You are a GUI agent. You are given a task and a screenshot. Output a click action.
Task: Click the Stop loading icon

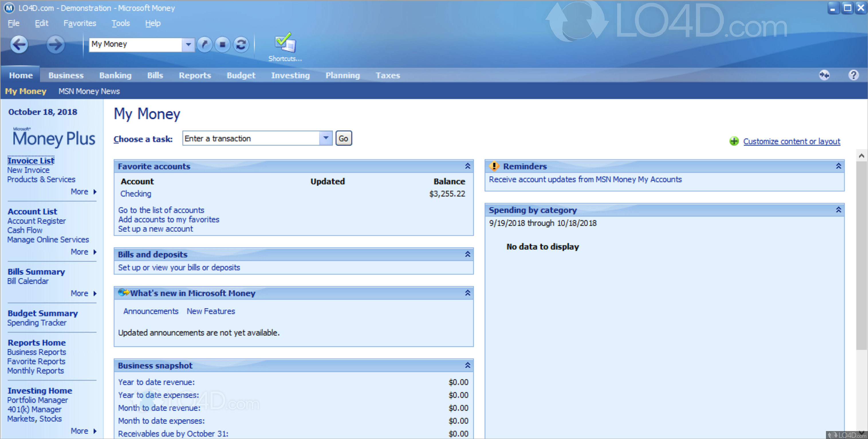click(x=223, y=44)
